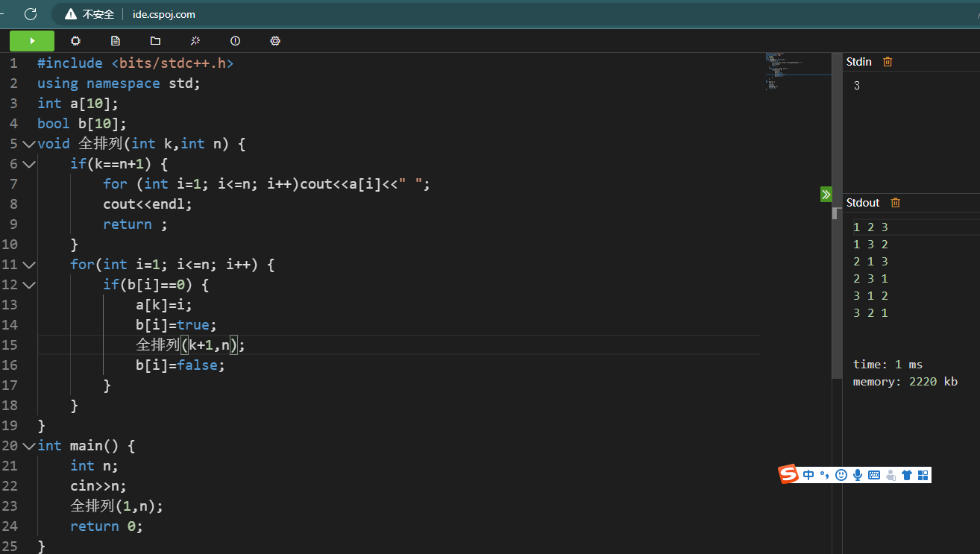
Task: Click the document file icon in the toolbar
Action: (x=116, y=41)
